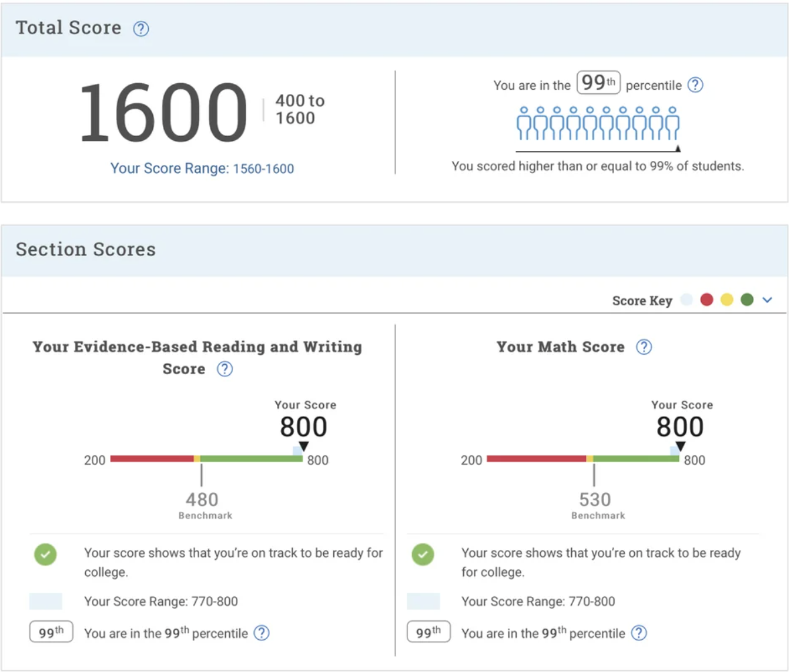The image size is (789, 672).
Task: Click Reading and Writing 'Your Score Range: 770-800'
Action: pyautogui.click(x=161, y=602)
